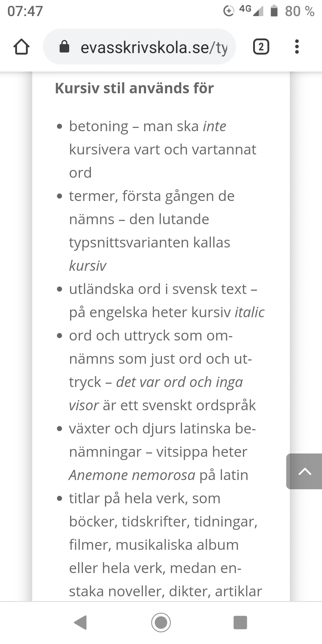Tap the circular plus status bar icon
Viewport: 322px width, 644px height.
[x=228, y=11]
